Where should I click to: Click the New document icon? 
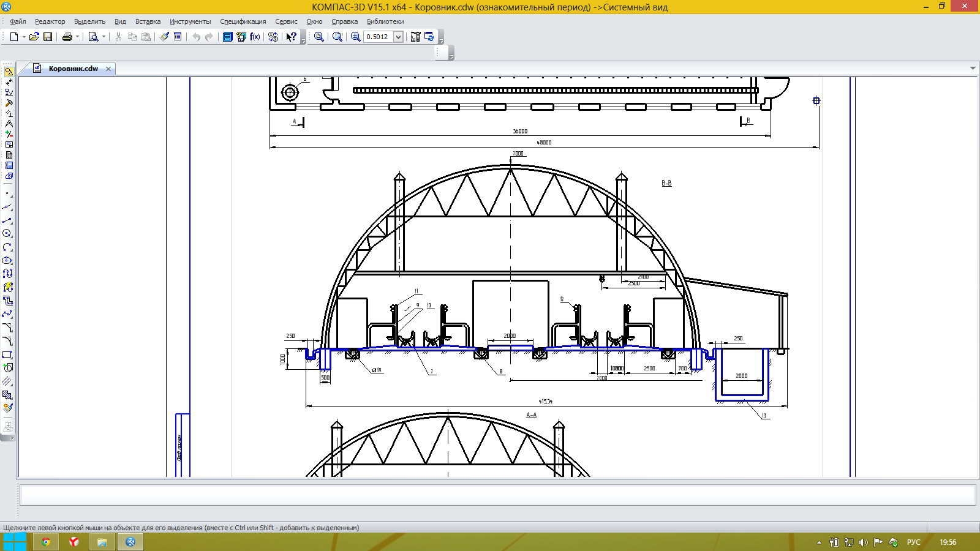[x=14, y=37]
